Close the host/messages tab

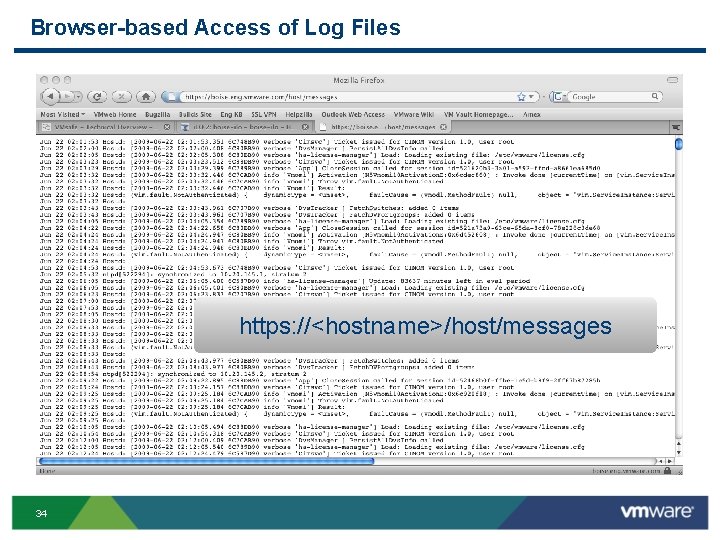(x=444, y=127)
